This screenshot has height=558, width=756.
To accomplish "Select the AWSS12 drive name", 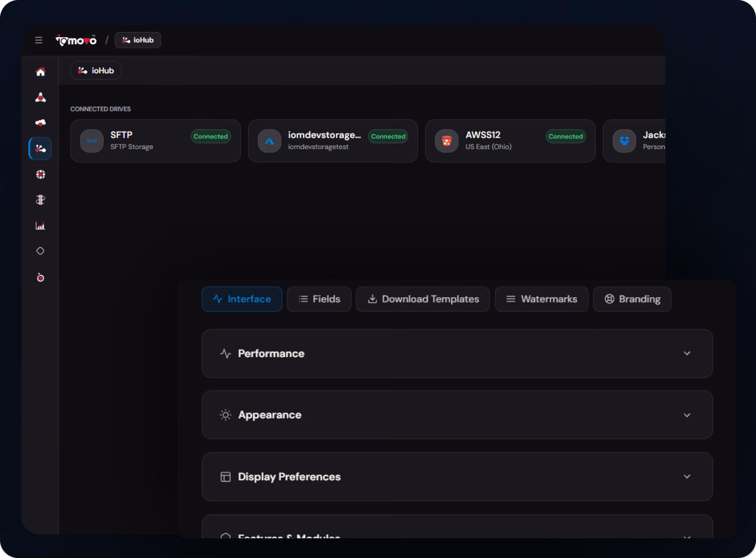I will (483, 135).
